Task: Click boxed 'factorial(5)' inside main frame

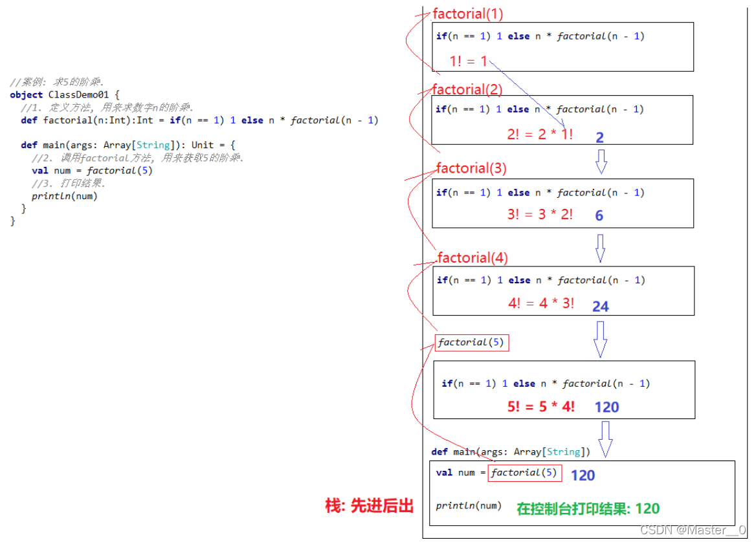Action: click(525, 473)
